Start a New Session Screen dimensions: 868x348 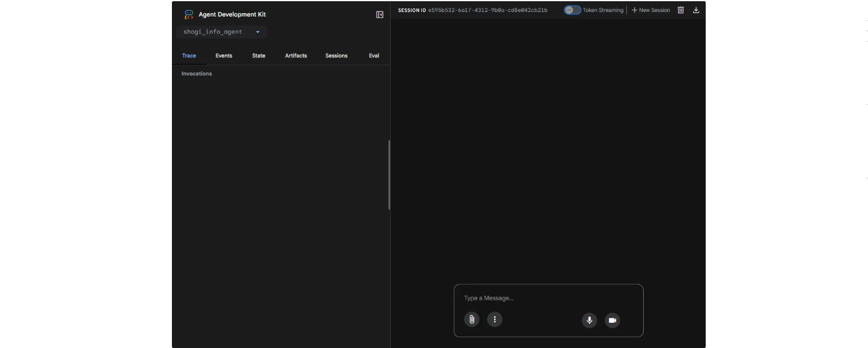tap(650, 10)
